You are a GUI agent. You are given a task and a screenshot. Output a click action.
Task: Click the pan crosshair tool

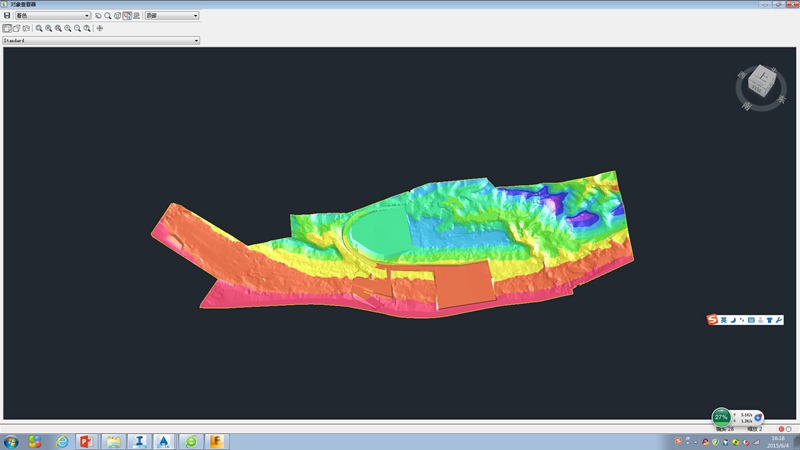coord(99,29)
